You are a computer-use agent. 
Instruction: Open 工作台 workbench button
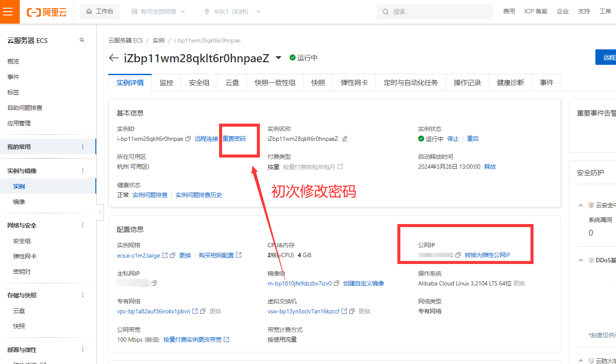click(x=100, y=12)
